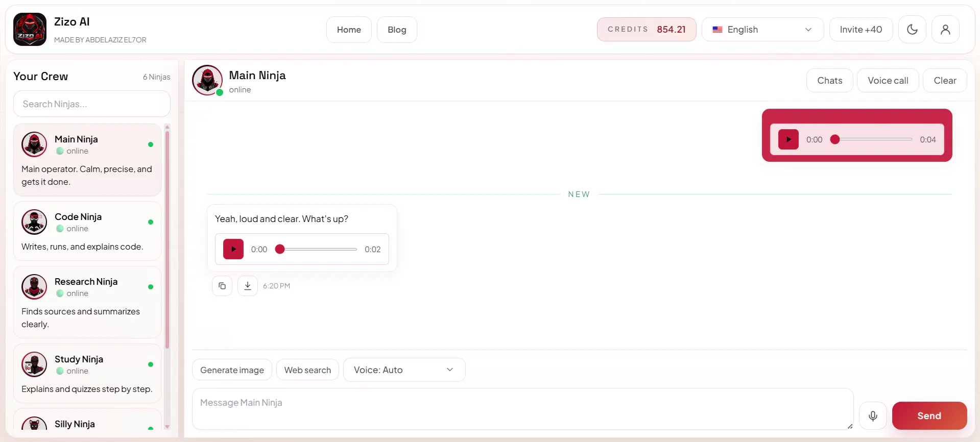This screenshot has width=980, height=442.
Task: Select the Code Ninja avatar
Action: coord(34,222)
